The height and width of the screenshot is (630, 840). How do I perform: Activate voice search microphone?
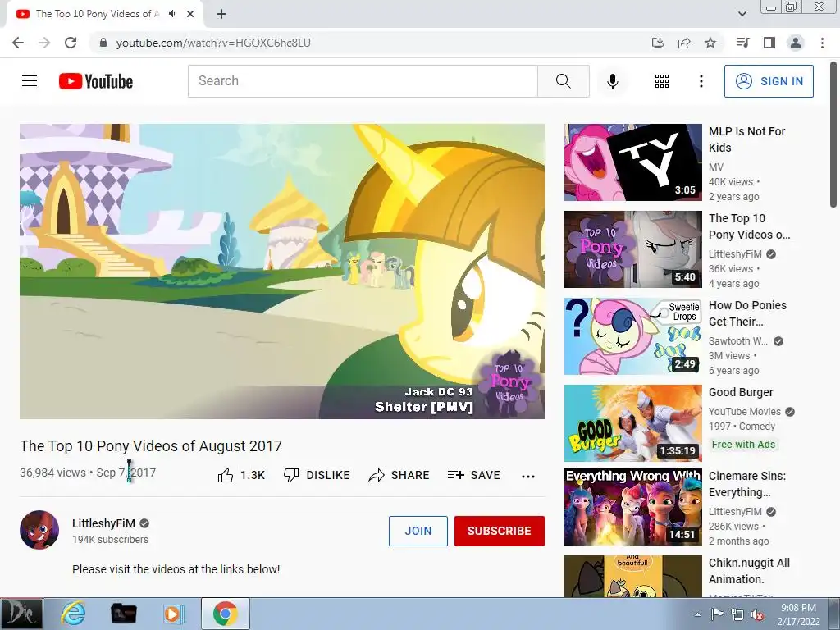[612, 81]
